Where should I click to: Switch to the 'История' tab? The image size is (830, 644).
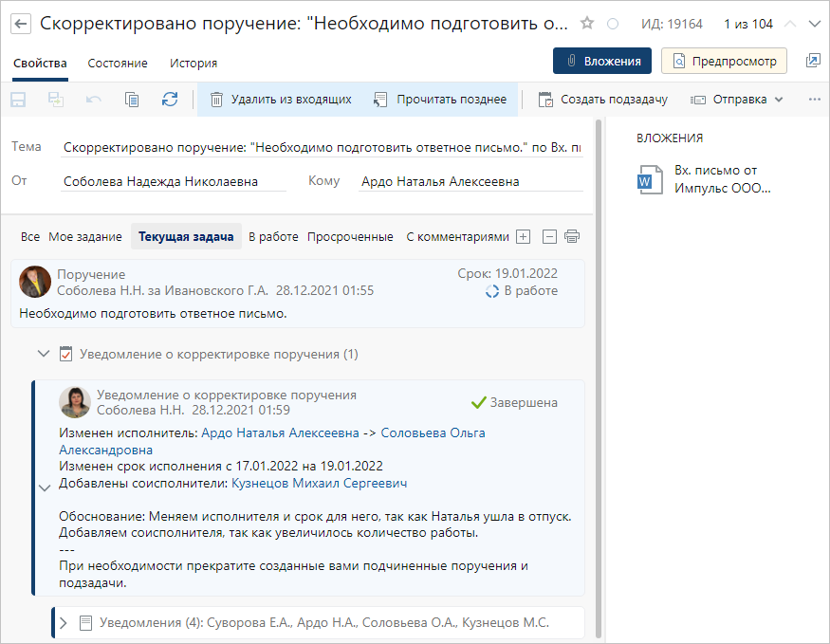coord(193,61)
